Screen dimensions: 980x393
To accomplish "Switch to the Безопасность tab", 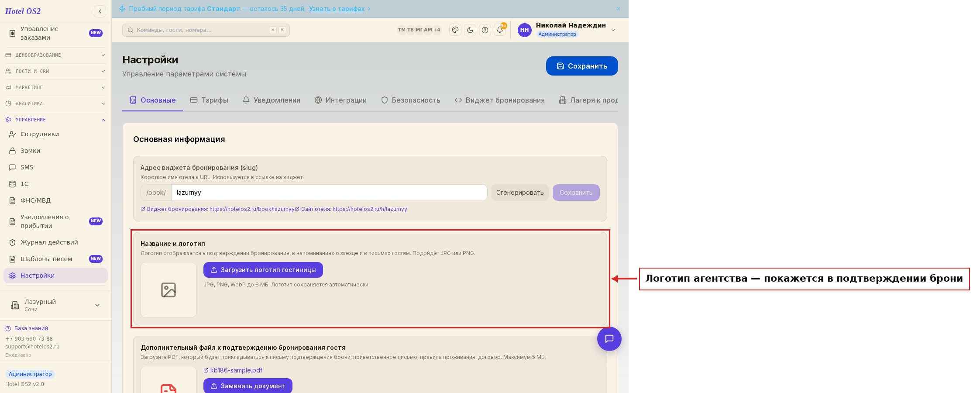I will coord(410,100).
